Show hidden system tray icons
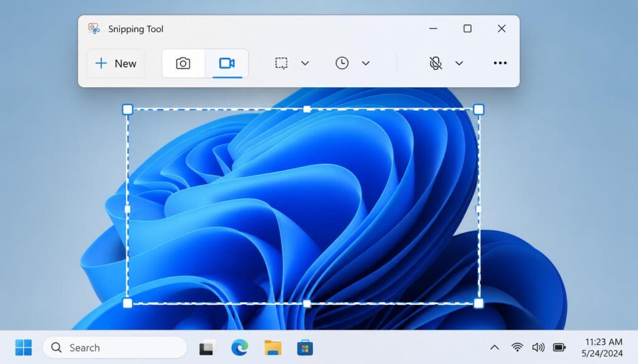 [x=494, y=347]
